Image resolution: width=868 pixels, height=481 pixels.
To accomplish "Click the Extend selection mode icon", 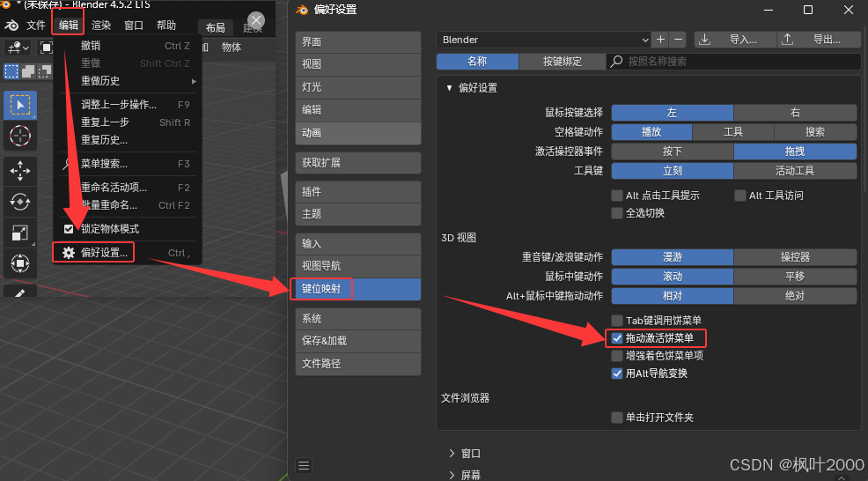I will click(28, 71).
